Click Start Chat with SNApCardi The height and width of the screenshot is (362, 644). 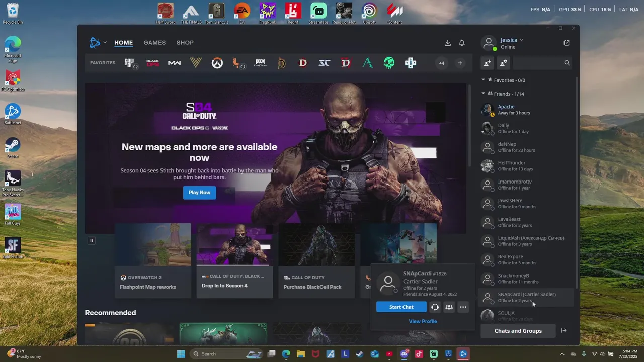click(x=401, y=307)
